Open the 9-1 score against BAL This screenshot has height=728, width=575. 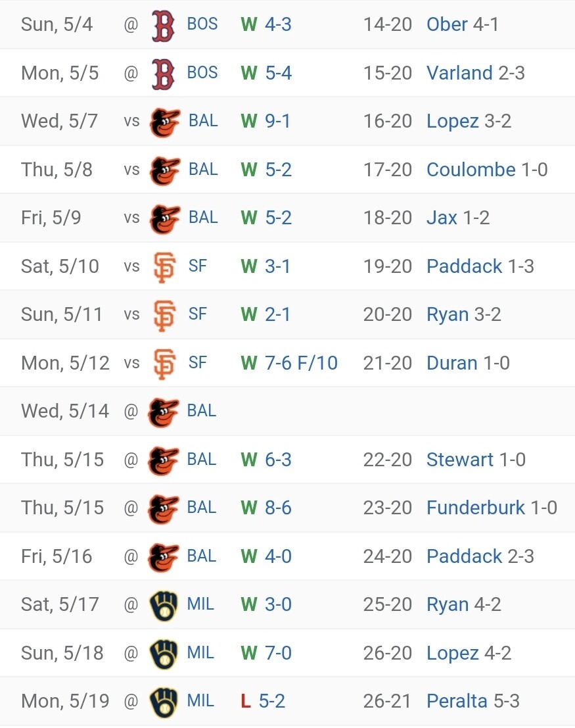(x=278, y=121)
